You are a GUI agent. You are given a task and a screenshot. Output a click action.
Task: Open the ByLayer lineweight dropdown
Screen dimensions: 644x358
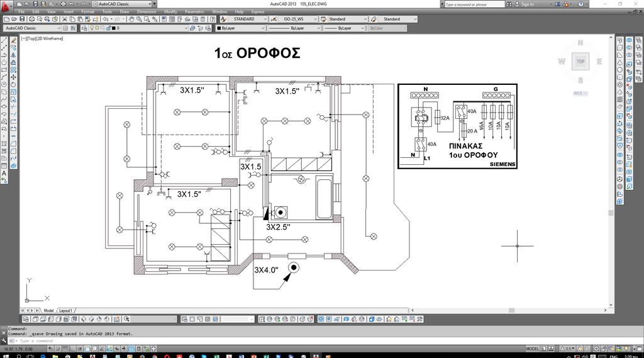[344, 28]
